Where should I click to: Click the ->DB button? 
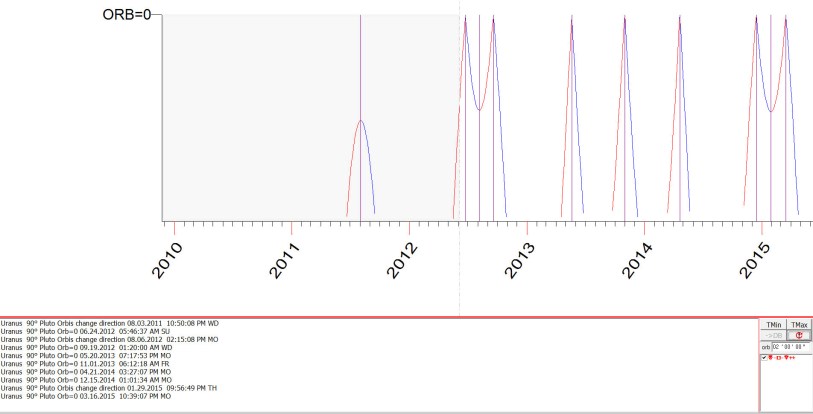click(x=773, y=336)
